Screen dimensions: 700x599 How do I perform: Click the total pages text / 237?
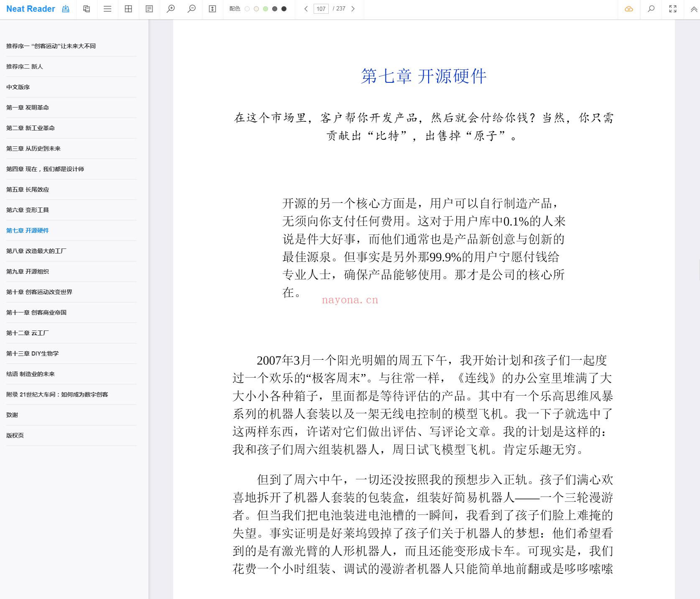pos(339,9)
